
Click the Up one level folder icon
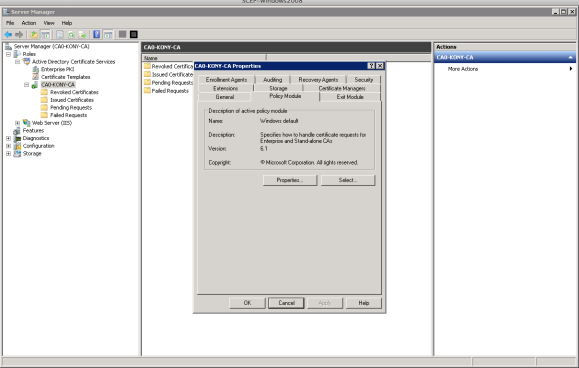34,34
